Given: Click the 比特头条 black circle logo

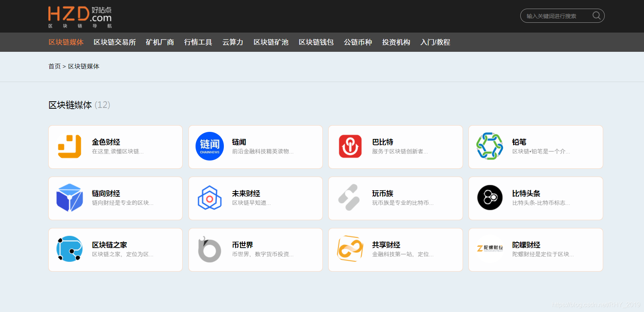Looking at the screenshot, I should [x=490, y=197].
